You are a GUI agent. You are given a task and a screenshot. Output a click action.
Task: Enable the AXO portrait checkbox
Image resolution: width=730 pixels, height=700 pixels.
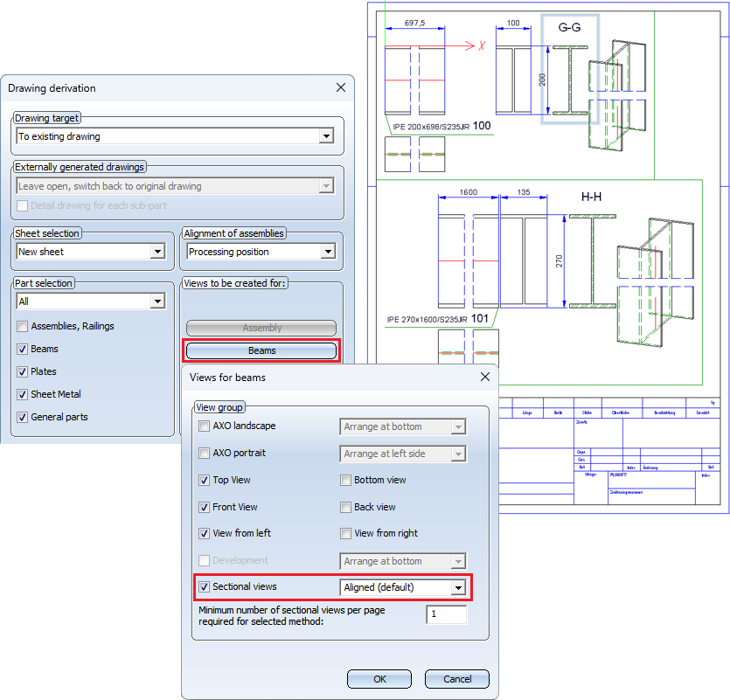click(204, 453)
